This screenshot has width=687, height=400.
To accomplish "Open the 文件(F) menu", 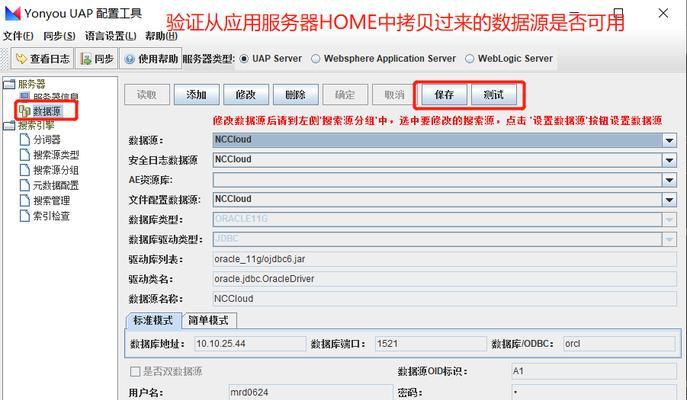I will point(18,36).
